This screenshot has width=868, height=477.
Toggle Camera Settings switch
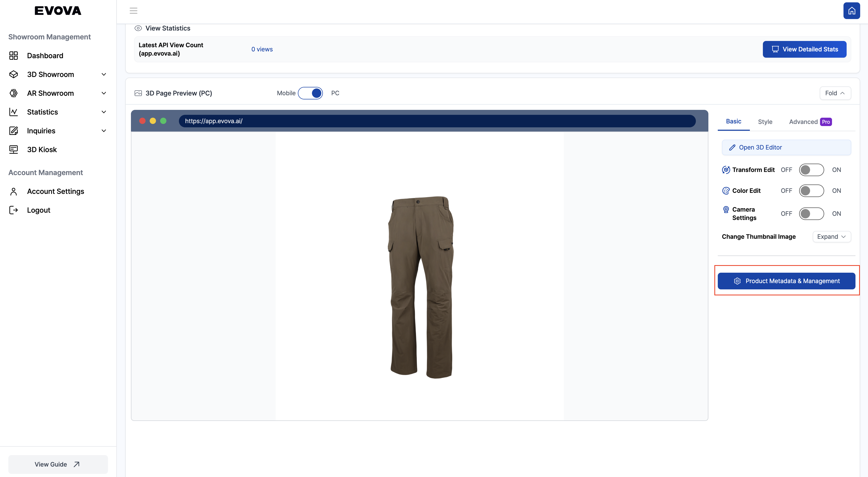click(x=811, y=213)
